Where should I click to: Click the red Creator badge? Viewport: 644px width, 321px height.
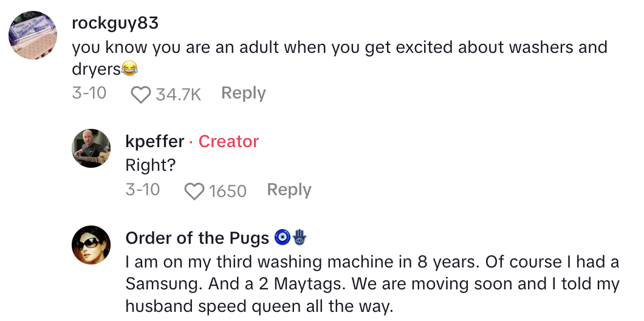pos(228,141)
